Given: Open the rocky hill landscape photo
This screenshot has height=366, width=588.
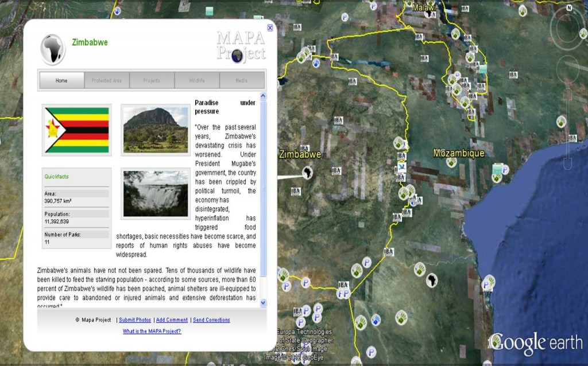Looking at the screenshot, I should [156, 130].
